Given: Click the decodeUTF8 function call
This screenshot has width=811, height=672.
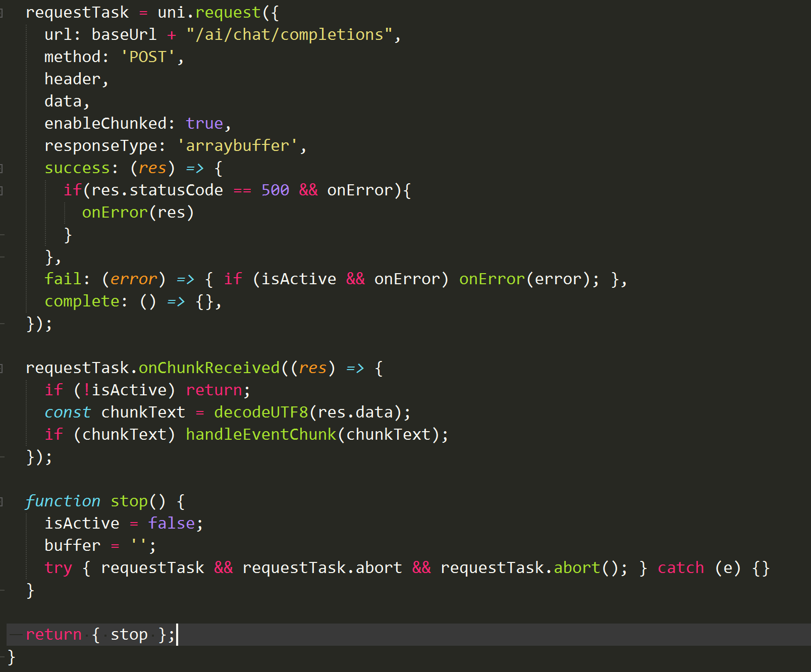Looking at the screenshot, I should pos(260,412).
